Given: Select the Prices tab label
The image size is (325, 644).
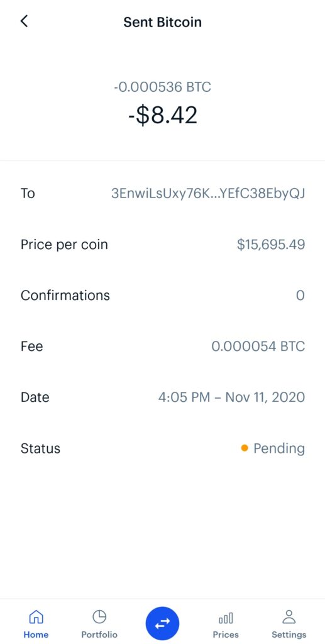Looking at the screenshot, I should (x=226, y=635).
